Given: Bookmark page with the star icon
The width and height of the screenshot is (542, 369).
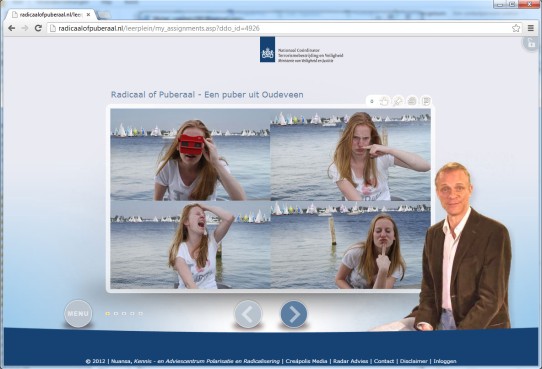Looking at the screenshot, I should click(x=516, y=28).
